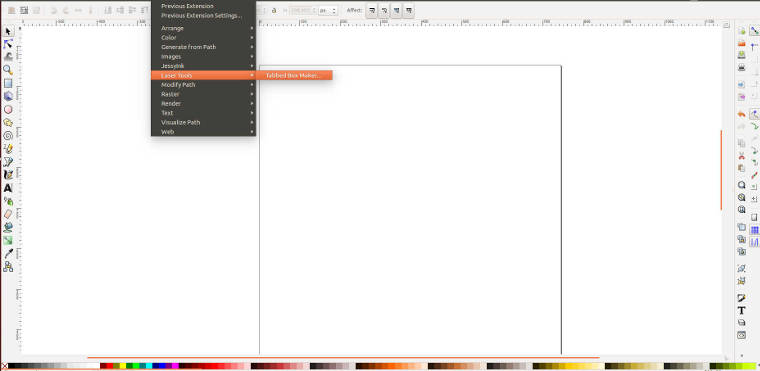
Task: Toggle Affect scale stroke width button
Action: (372, 10)
